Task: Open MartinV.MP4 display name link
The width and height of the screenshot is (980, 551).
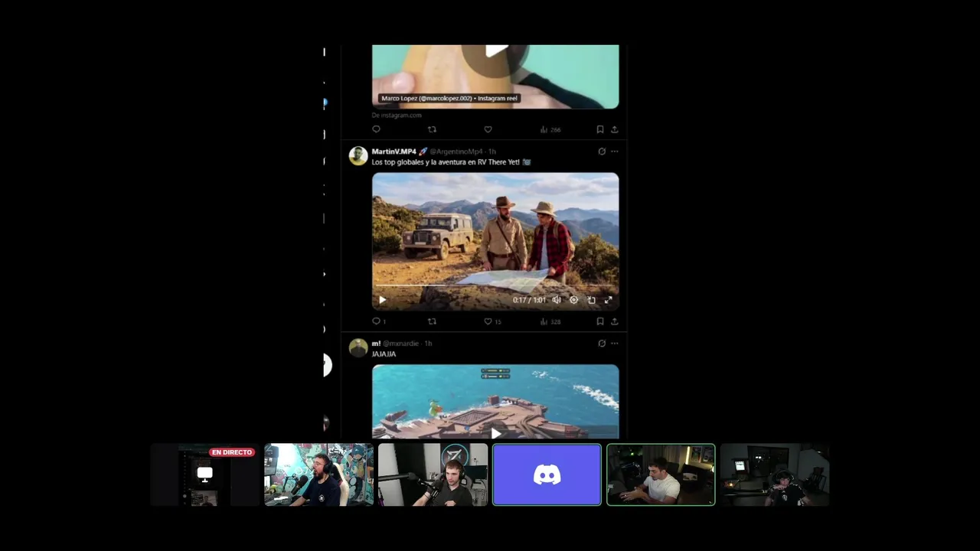Action: click(x=394, y=152)
